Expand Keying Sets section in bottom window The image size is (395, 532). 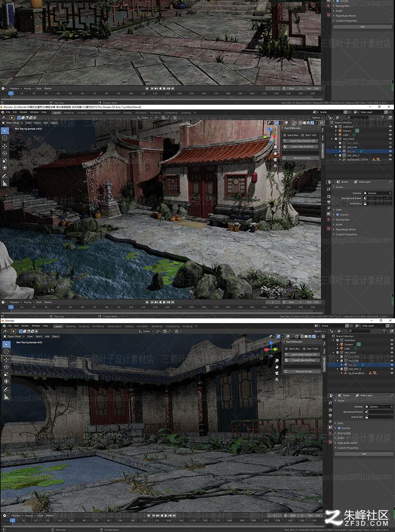coord(344,433)
